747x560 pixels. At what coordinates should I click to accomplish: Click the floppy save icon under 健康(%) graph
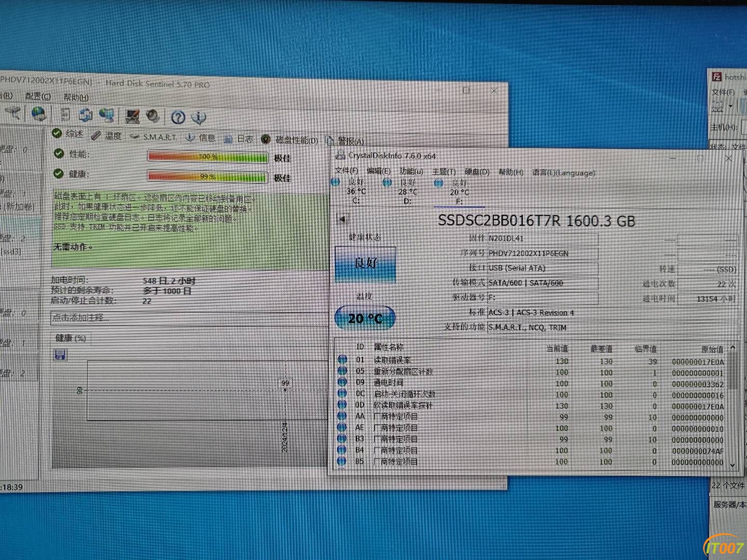click(60, 355)
